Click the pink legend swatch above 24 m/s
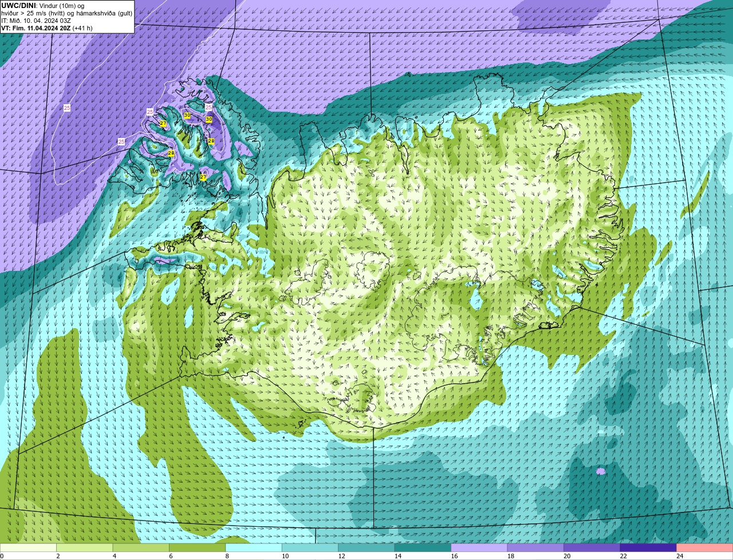 coord(705,547)
